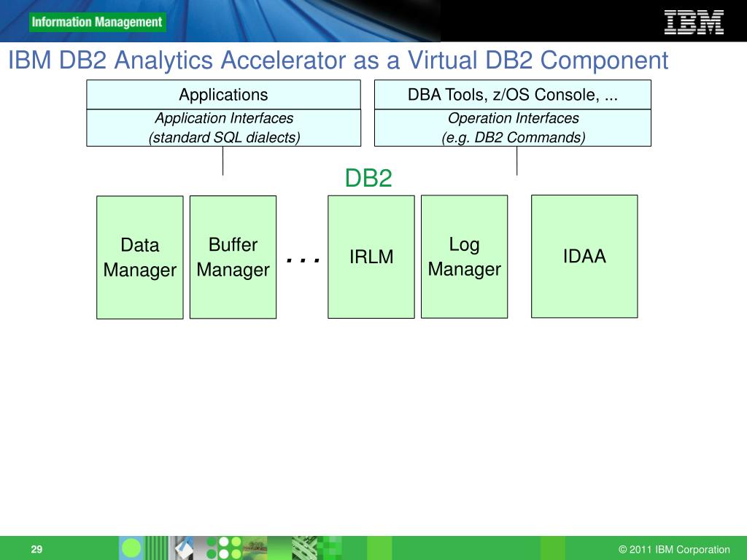
Task: Click the Information Management green badge
Action: click(x=97, y=23)
